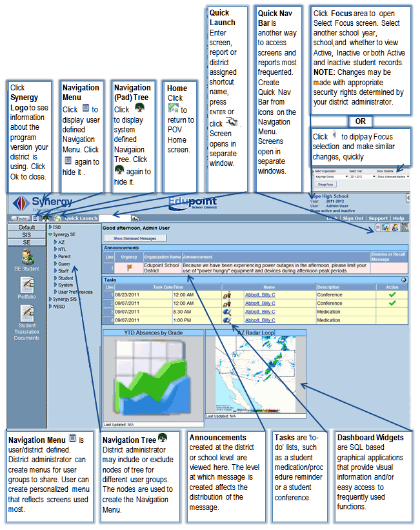The image size is (420, 530).
Task: Open the middle Quick Nav Bar person icon
Action: (395, 228)
